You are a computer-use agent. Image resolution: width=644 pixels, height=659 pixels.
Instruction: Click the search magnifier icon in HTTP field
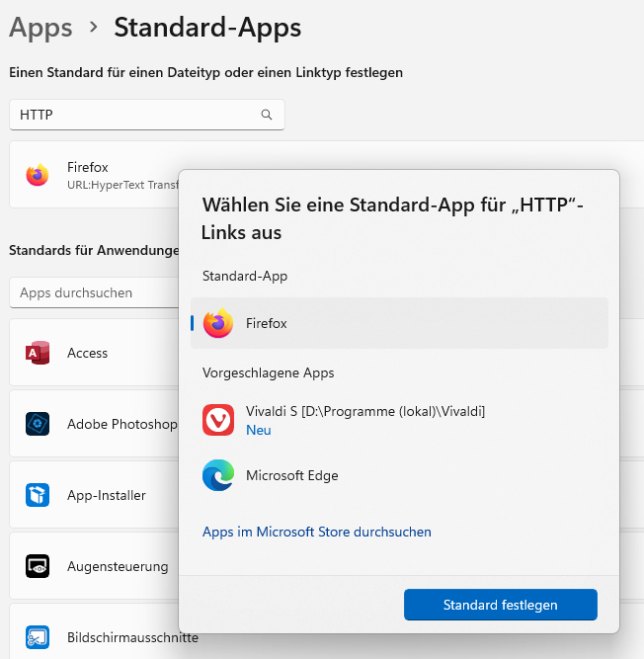pyautogui.click(x=267, y=115)
